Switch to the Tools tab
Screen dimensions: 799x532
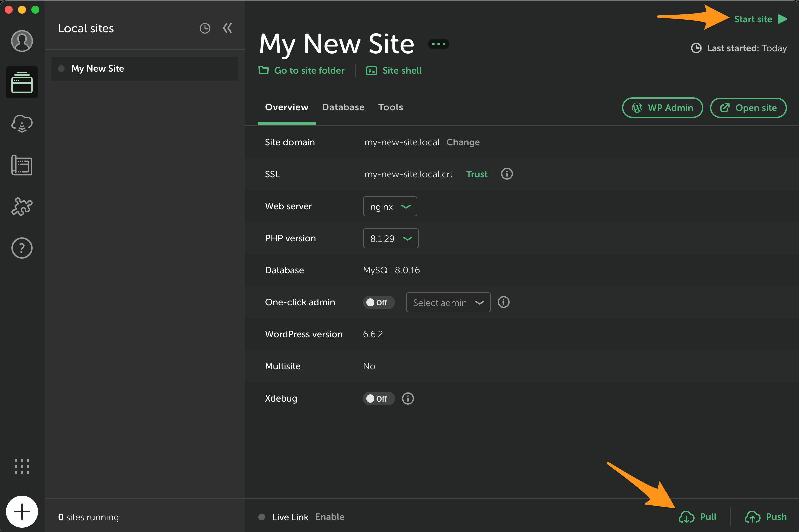[390, 107]
